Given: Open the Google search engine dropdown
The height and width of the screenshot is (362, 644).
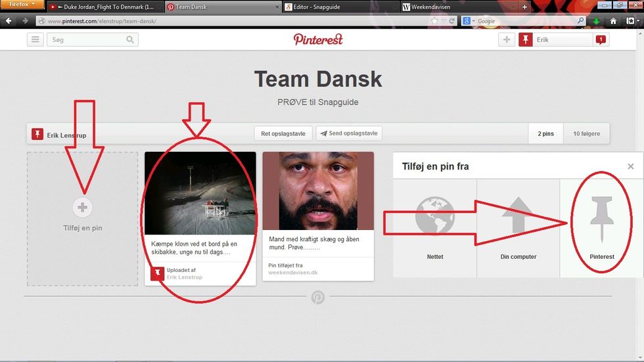Looking at the screenshot, I should click(468, 21).
